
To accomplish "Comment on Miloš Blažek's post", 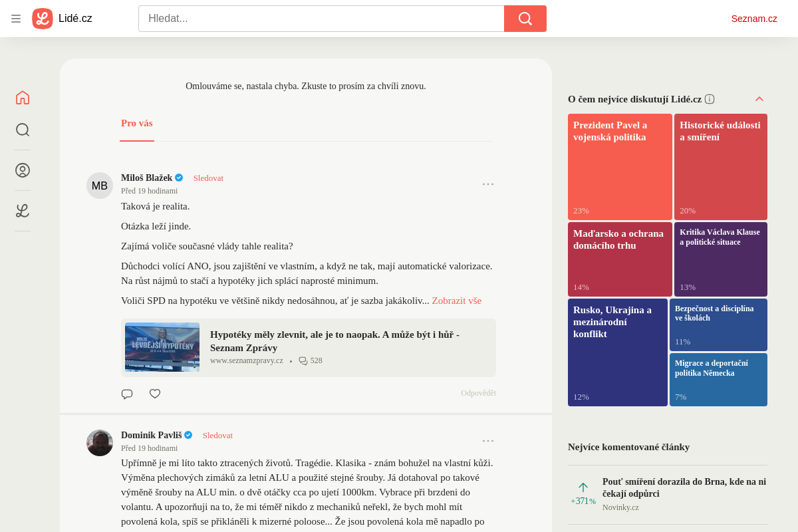I will tap(127, 394).
